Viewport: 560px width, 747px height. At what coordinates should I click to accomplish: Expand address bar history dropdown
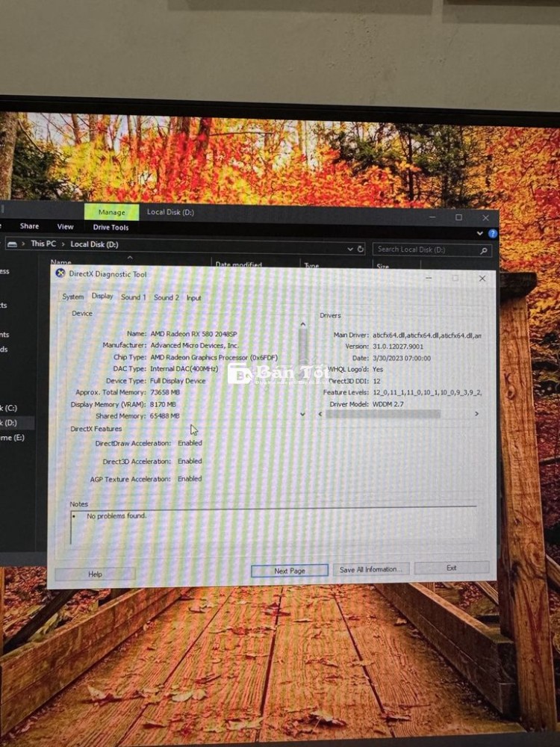pyautogui.click(x=350, y=249)
